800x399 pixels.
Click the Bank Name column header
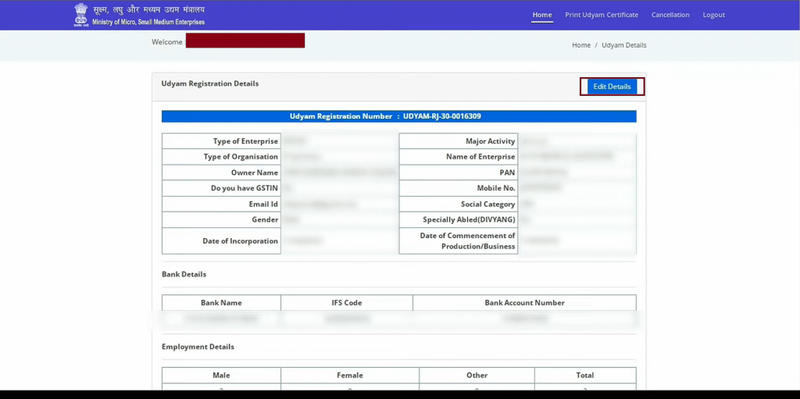tap(221, 303)
